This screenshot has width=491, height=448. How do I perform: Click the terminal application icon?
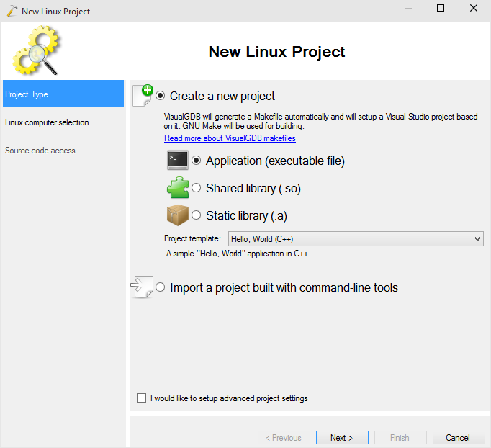178,160
